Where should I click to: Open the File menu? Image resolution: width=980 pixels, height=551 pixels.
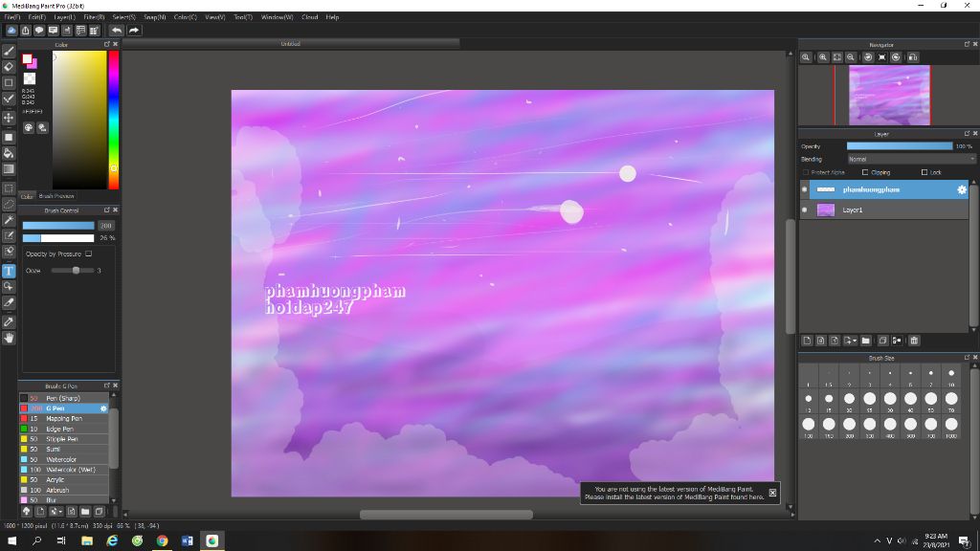point(12,17)
